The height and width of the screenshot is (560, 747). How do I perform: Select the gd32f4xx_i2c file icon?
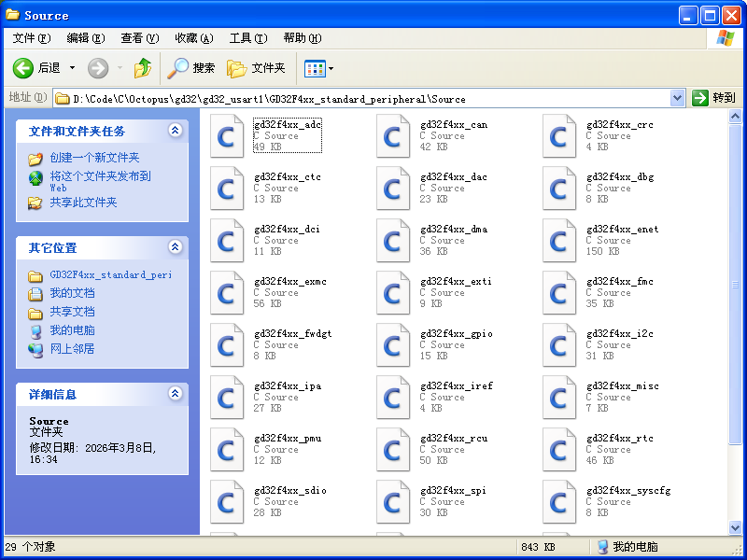coord(559,345)
